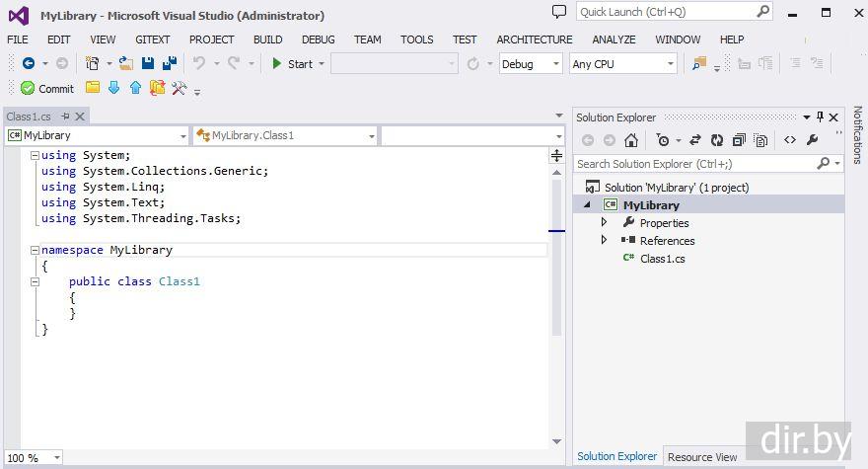Open Properties wrench icon in Solution Explorer
This screenshot has height=469, width=868.
tap(812, 140)
